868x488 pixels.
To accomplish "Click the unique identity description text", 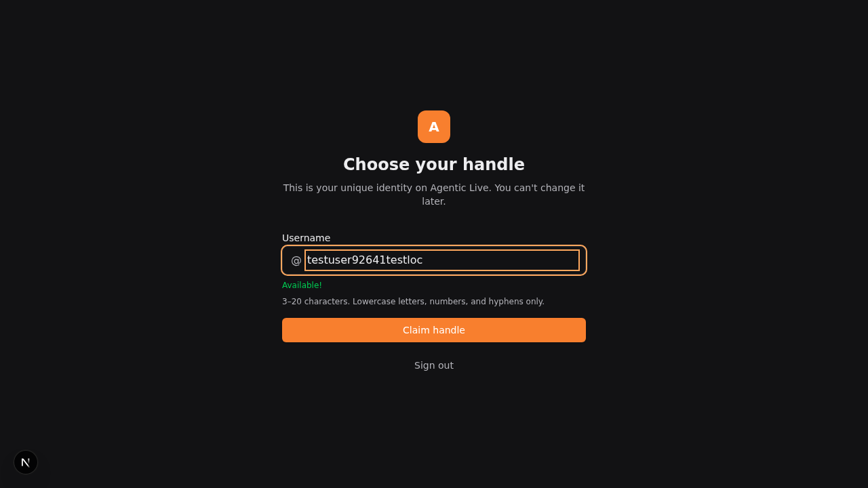I will (x=434, y=195).
